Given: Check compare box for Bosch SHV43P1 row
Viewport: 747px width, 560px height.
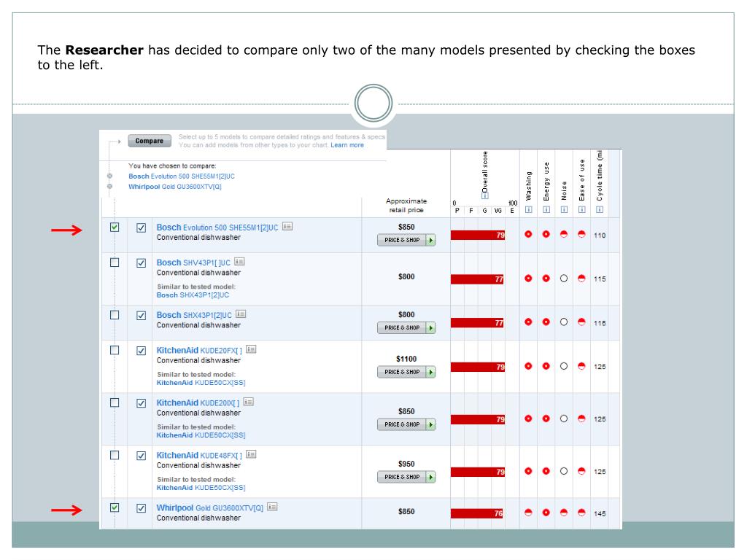Looking at the screenshot, I should point(116,262).
